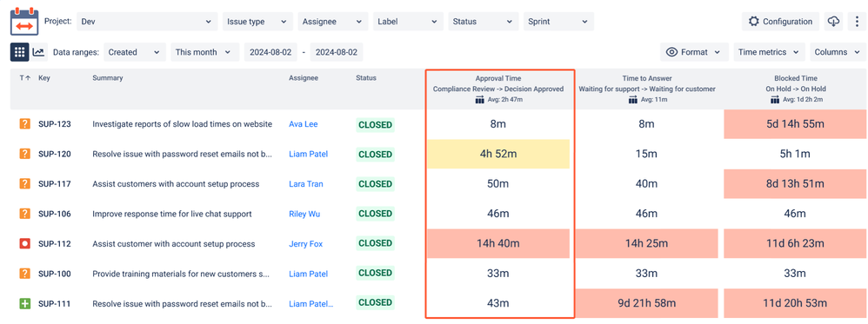Click the cloud download export icon
The width and height of the screenshot is (868, 324).
click(x=833, y=22)
